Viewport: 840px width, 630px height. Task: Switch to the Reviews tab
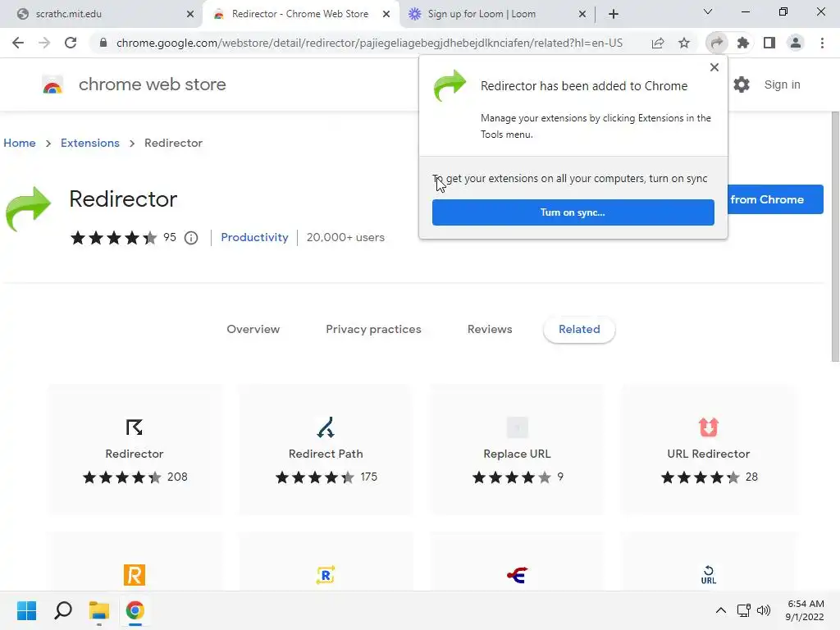[490, 330]
